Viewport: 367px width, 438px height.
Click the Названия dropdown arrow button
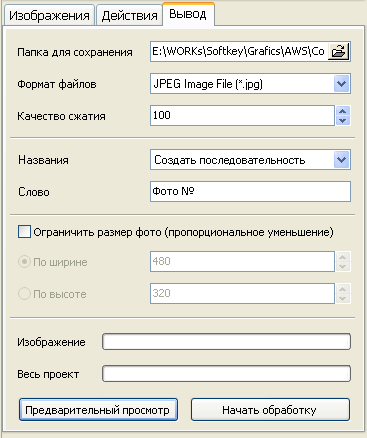pos(341,160)
